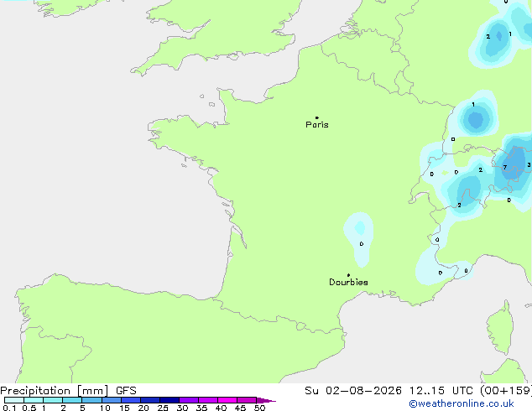Click the legend value label 25
This screenshot has width=532, height=411.
[163, 408]
